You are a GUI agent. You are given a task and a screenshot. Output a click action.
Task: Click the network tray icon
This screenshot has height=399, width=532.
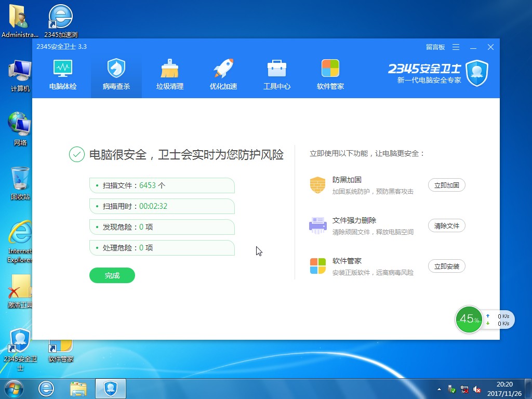coord(464,389)
